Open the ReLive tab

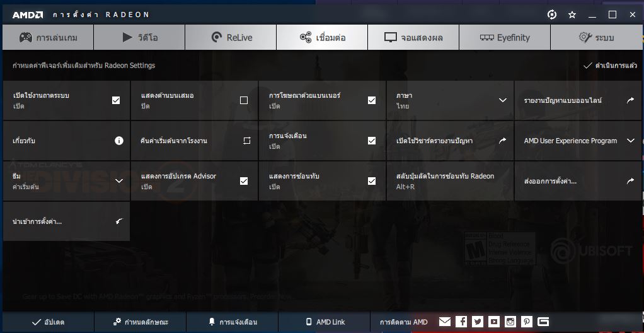(x=231, y=37)
